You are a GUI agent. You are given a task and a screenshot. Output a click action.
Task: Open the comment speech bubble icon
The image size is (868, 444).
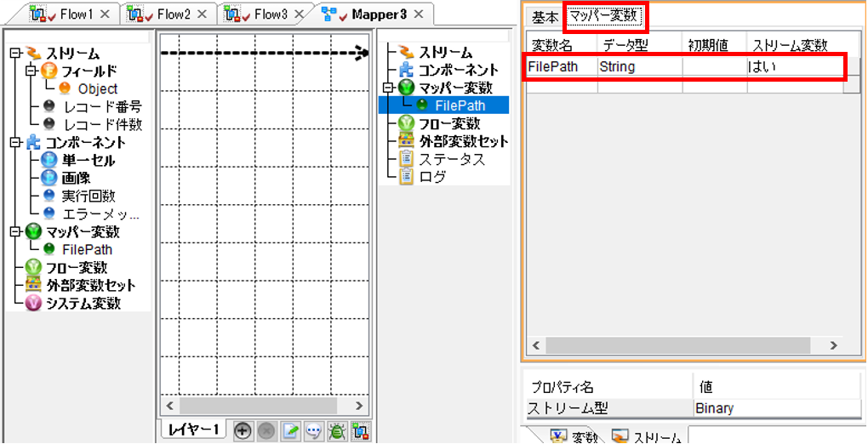pos(314,430)
